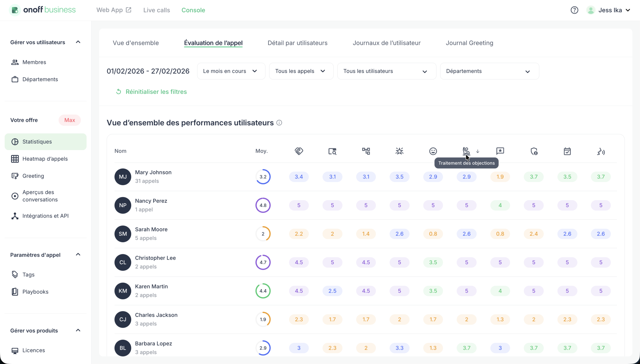Click the smiley sentiment column icon
This screenshot has width=640, height=364.
[433, 151]
